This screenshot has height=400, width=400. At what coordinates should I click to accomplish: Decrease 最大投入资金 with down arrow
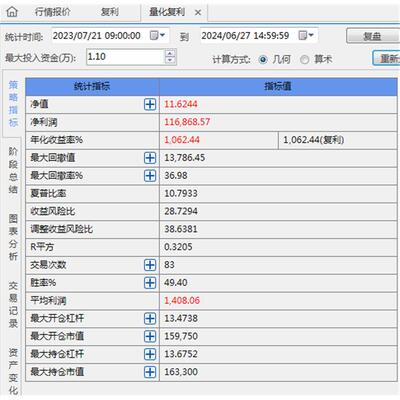tap(170, 60)
